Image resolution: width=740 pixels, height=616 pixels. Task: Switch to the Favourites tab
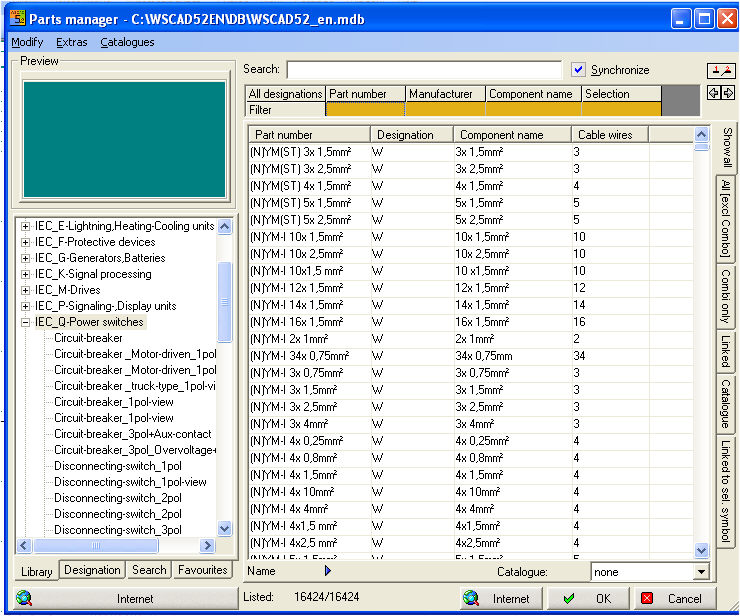tap(202, 570)
